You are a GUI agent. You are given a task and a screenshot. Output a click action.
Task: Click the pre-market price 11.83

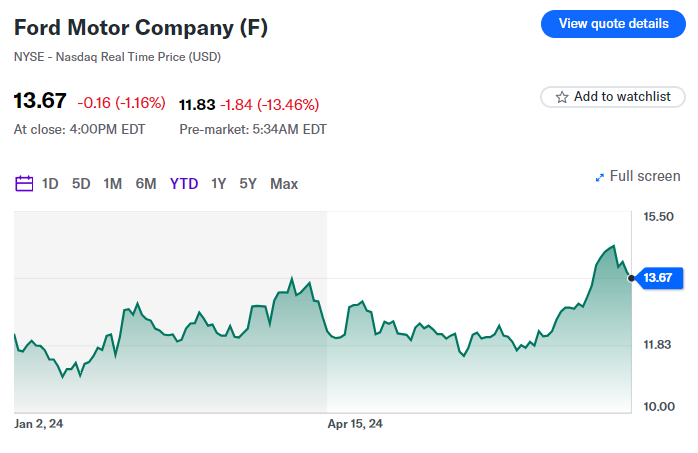(196, 104)
